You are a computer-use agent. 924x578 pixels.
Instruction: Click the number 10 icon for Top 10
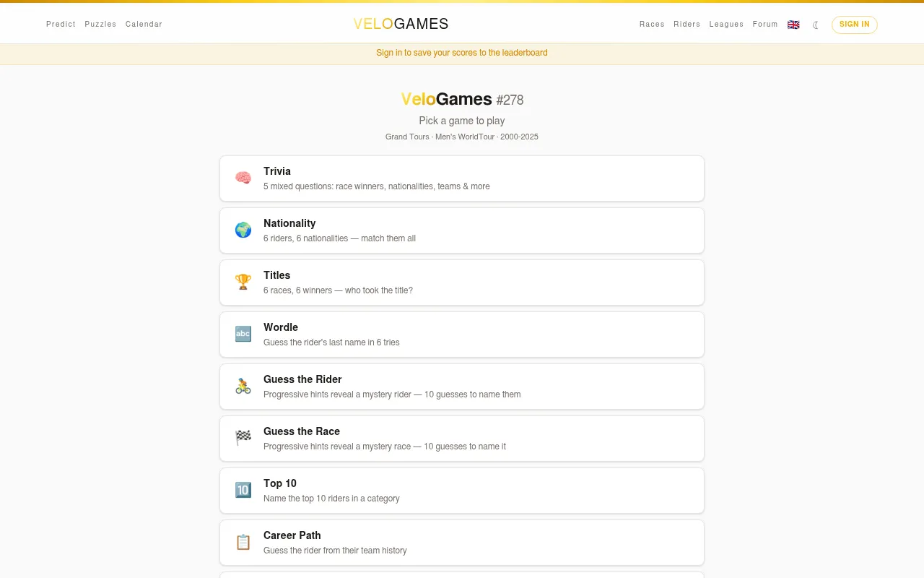point(243,490)
